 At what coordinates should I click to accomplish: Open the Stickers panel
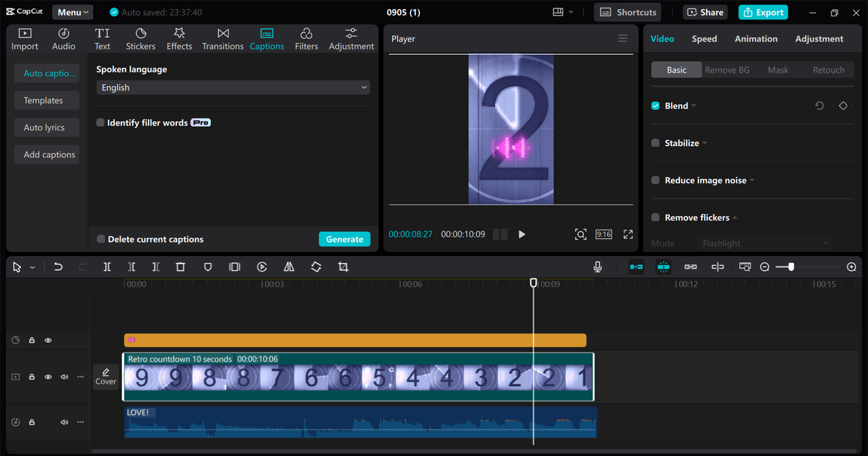tap(140, 39)
